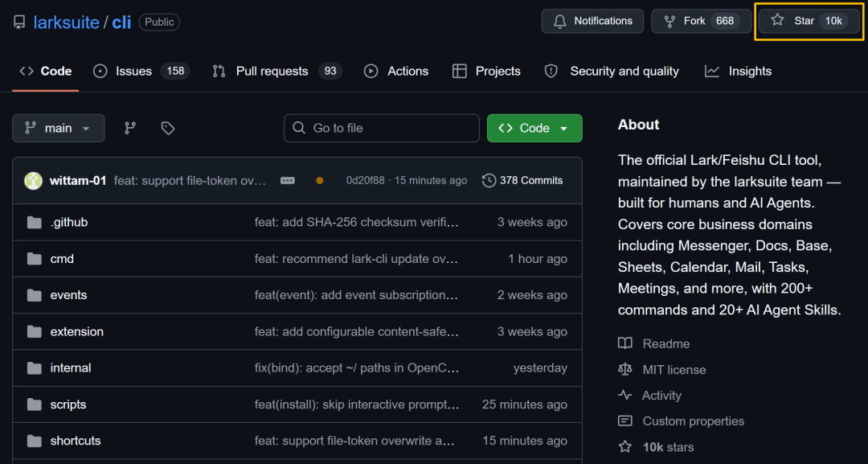Switch to the Code tab
Image resolution: width=868 pixels, height=464 pixels.
coord(45,71)
